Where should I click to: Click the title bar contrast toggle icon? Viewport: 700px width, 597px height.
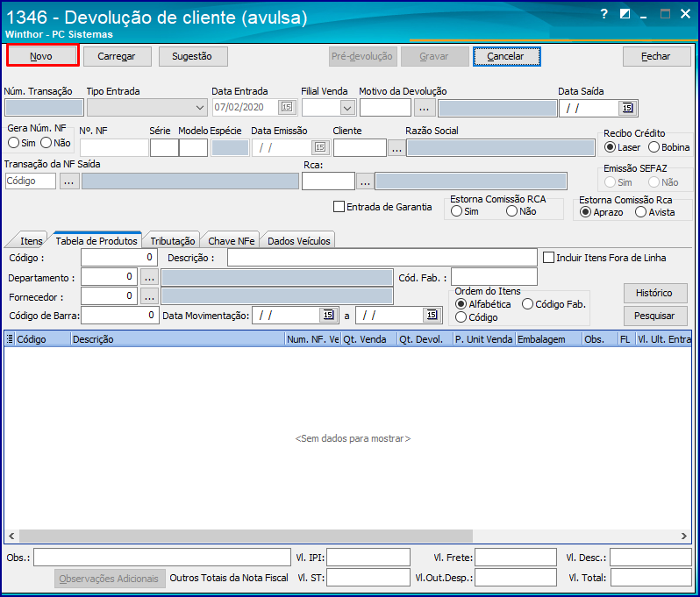(625, 14)
